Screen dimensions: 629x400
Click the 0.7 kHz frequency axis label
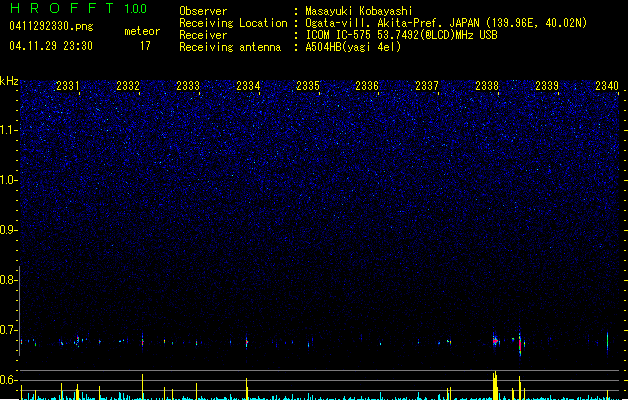click(9, 330)
